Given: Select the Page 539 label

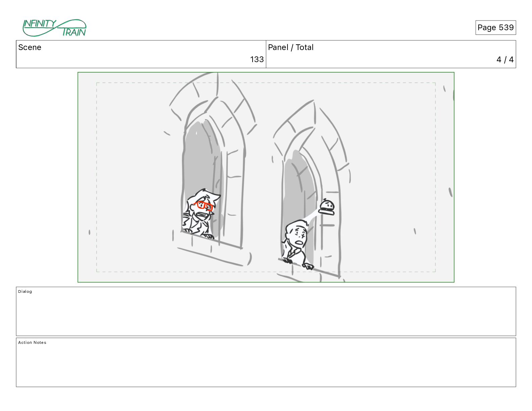Looking at the screenshot, I should (x=495, y=28).
